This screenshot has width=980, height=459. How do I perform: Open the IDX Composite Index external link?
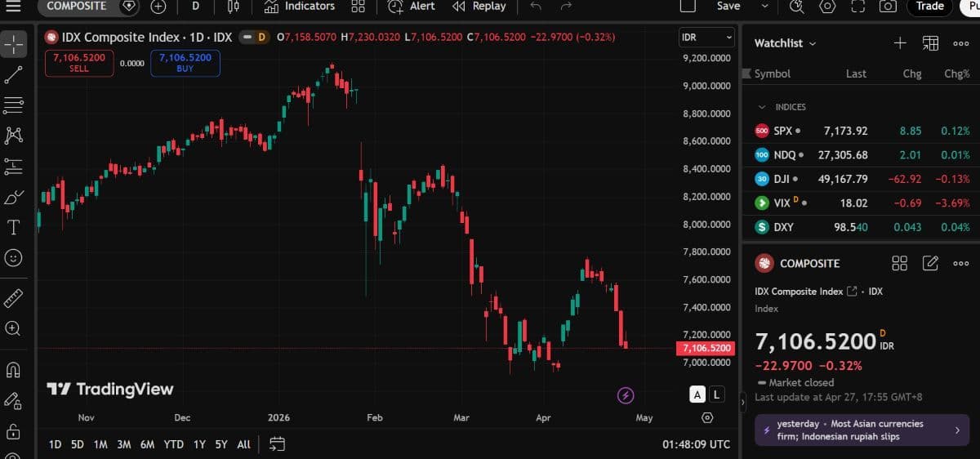[852, 292]
